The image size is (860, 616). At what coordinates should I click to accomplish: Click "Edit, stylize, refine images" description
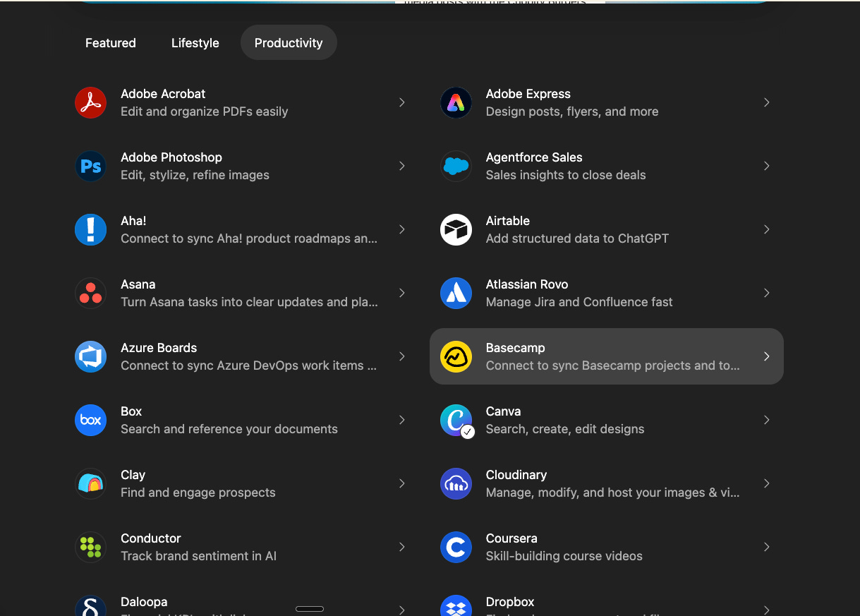tap(195, 175)
